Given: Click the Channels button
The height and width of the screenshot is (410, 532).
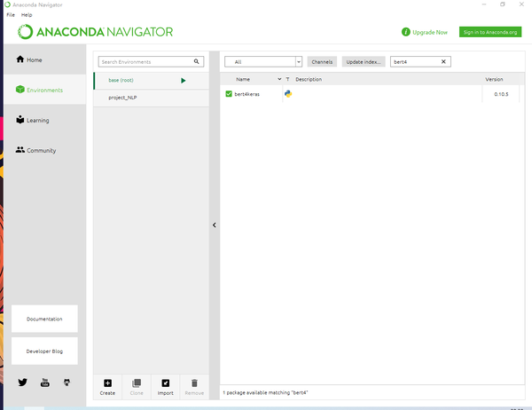Looking at the screenshot, I should [322, 62].
